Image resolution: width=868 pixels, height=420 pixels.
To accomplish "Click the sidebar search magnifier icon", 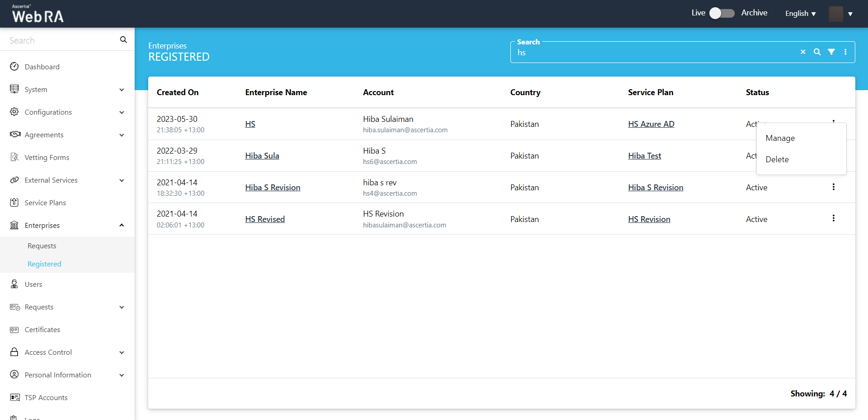I will click(123, 40).
